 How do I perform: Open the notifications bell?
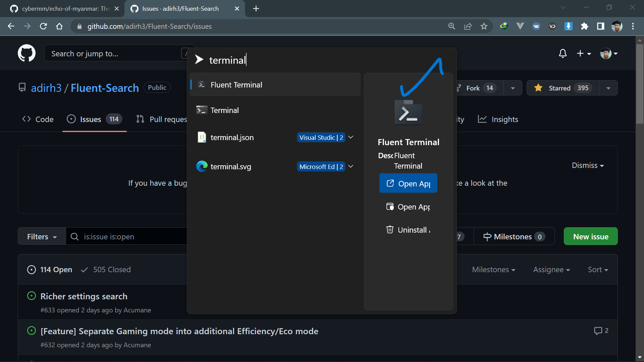[x=562, y=54]
